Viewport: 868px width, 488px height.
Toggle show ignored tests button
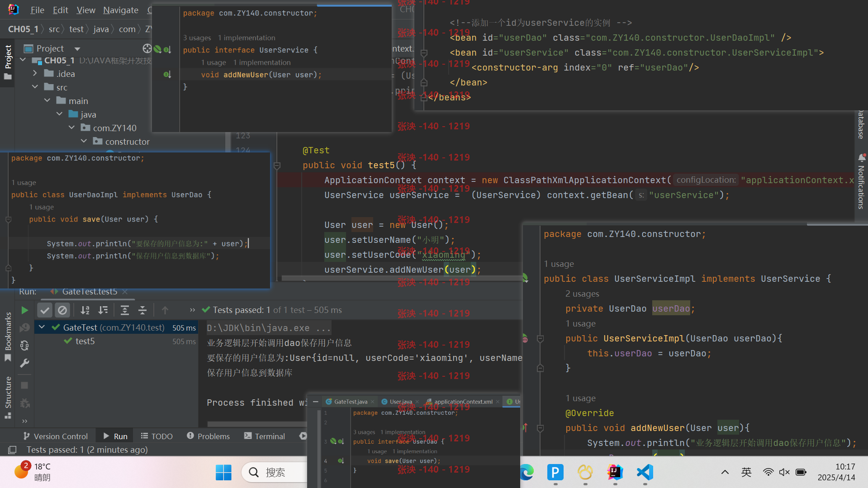click(62, 310)
